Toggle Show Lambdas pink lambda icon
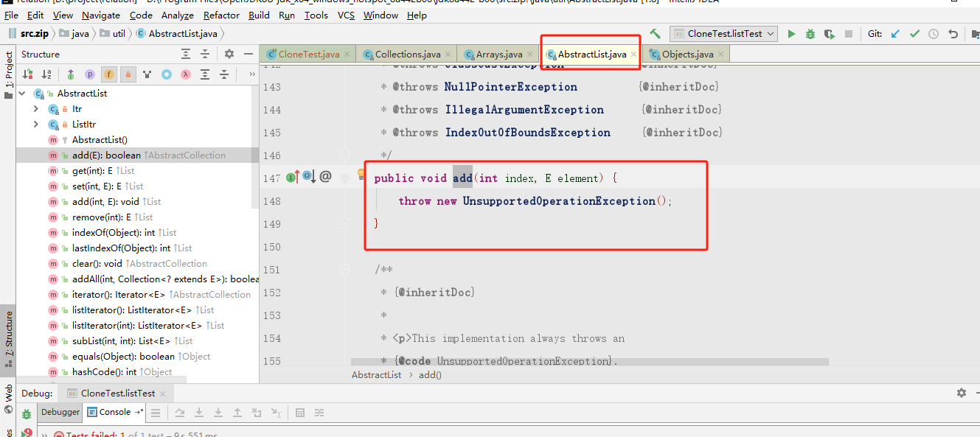Viewport: 980px width, 437px height. pyautogui.click(x=186, y=74)
